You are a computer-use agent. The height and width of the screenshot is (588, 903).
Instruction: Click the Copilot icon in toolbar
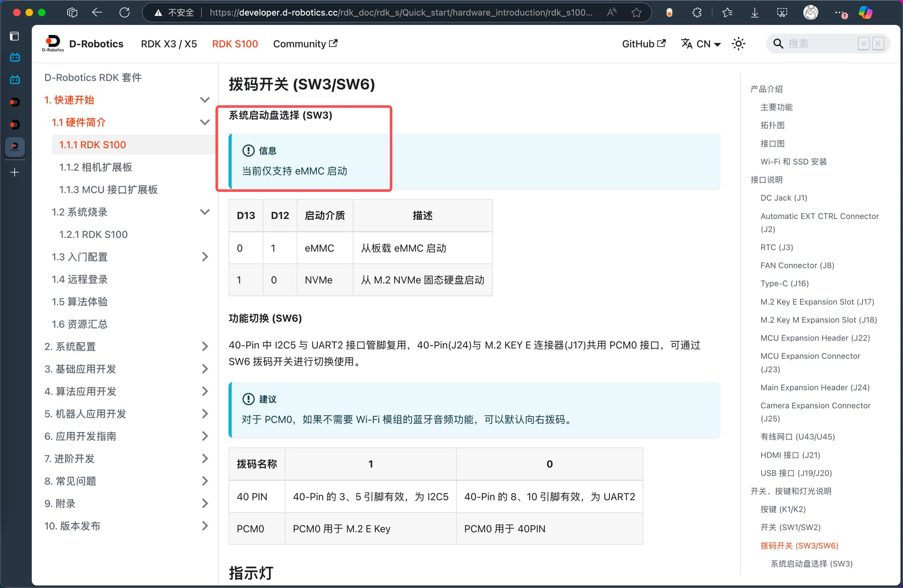(865, 13)
